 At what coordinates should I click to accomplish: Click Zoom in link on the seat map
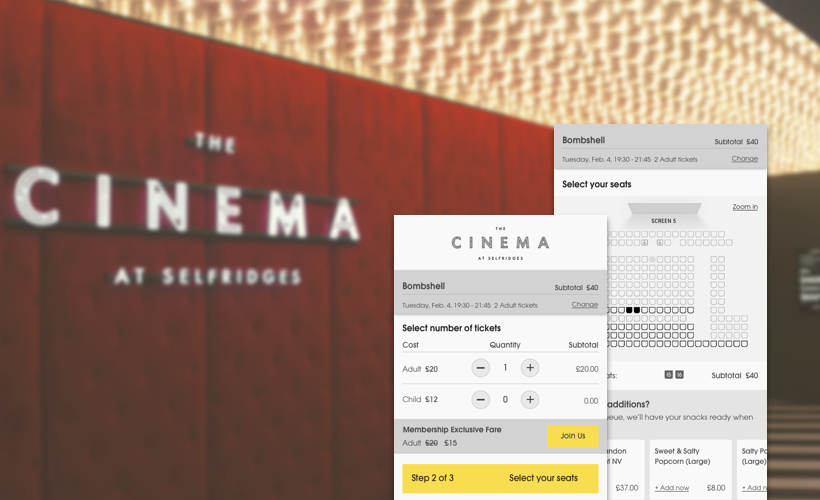[745, 207]
